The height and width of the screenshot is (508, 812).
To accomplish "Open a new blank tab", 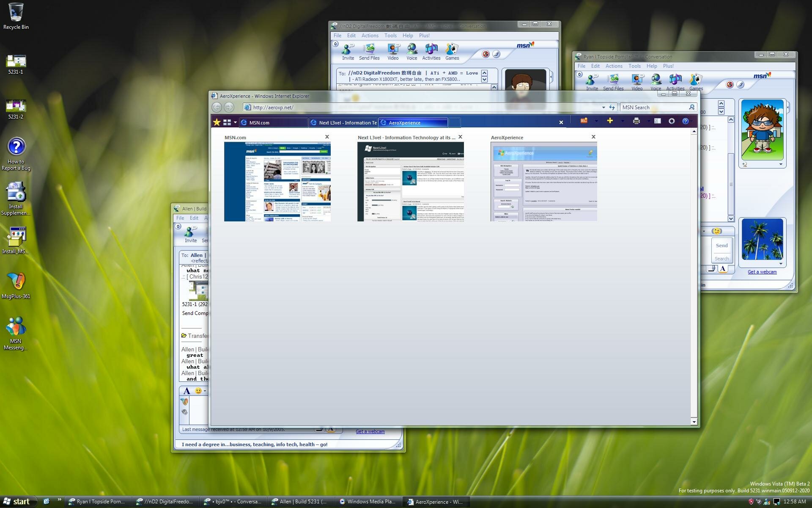I will click(454, 123).
